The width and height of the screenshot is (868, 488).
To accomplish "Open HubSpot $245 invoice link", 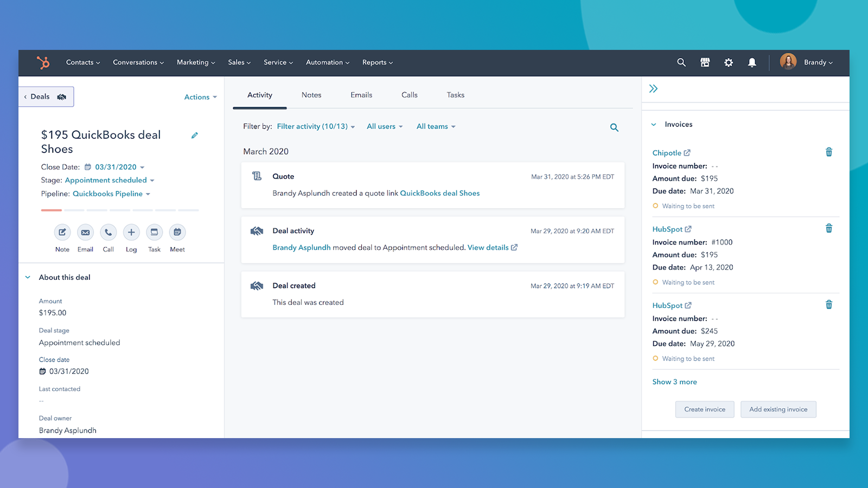I will (x=672, y=306).
